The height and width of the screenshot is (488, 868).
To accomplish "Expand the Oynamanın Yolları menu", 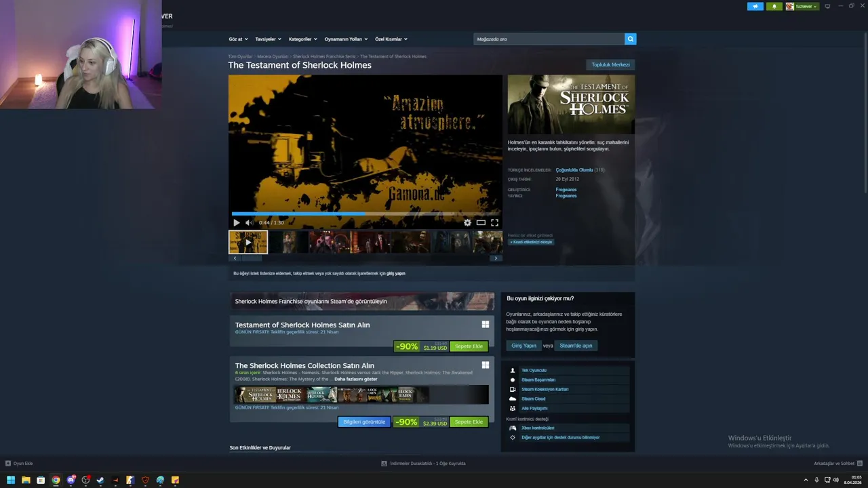I will pos(346,39).
